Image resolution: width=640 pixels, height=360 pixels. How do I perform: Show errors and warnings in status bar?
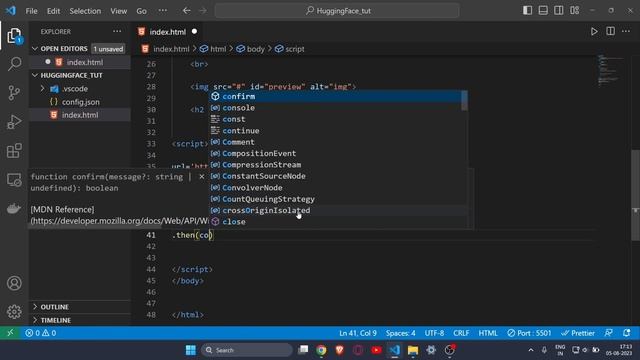click(x=40, y=333)
